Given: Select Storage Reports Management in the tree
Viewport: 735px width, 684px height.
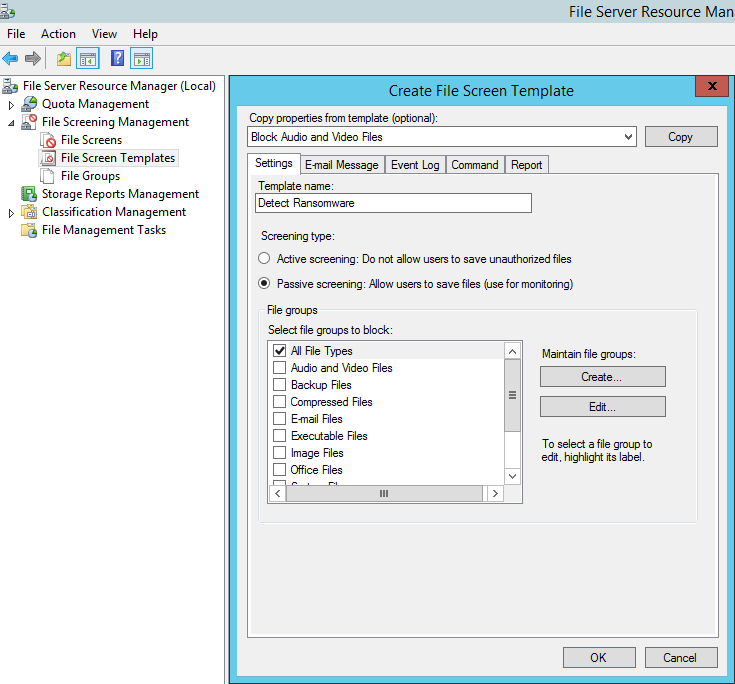Looking at the screenshot, I should (x=120, y=194).
